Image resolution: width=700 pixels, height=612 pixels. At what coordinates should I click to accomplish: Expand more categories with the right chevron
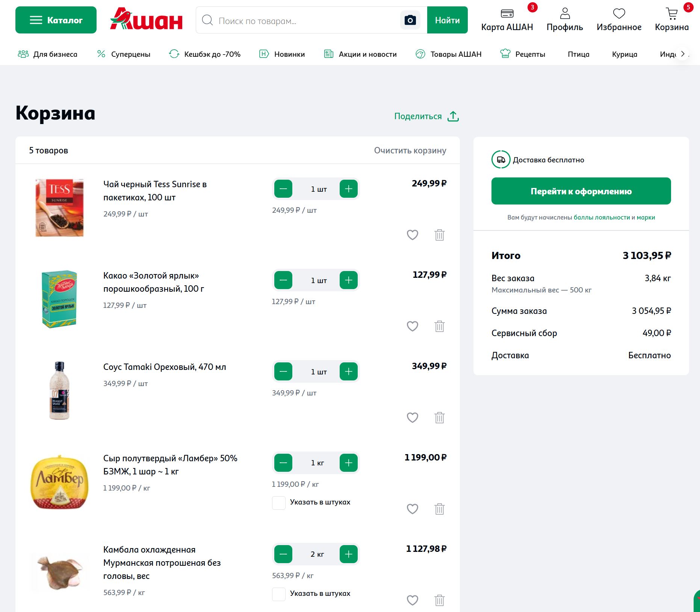[x=683, y=54]
